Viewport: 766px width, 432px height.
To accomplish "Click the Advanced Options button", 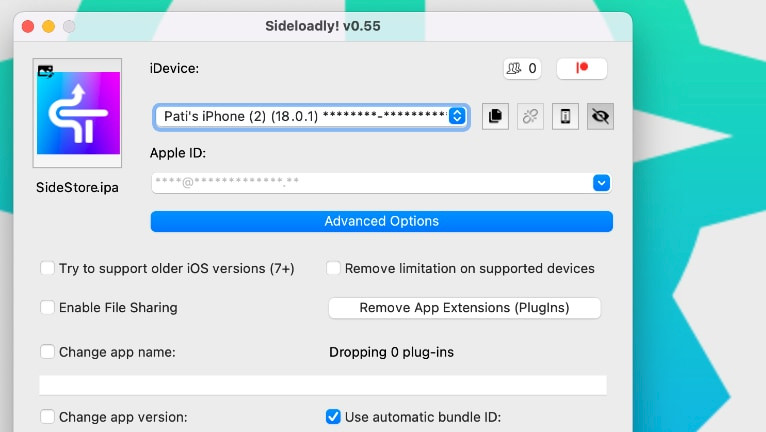I will click(382, 221).
